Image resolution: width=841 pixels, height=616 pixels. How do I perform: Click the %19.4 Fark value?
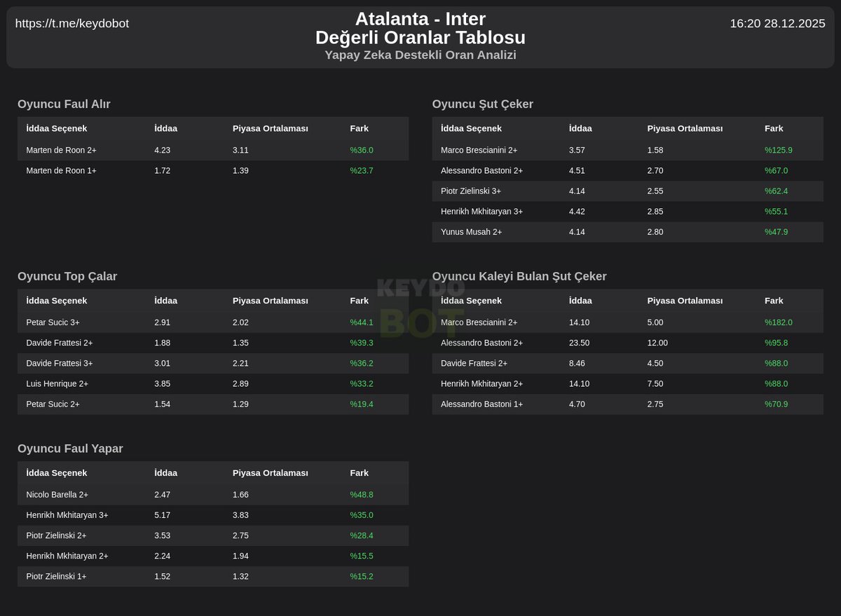[362, 404]
